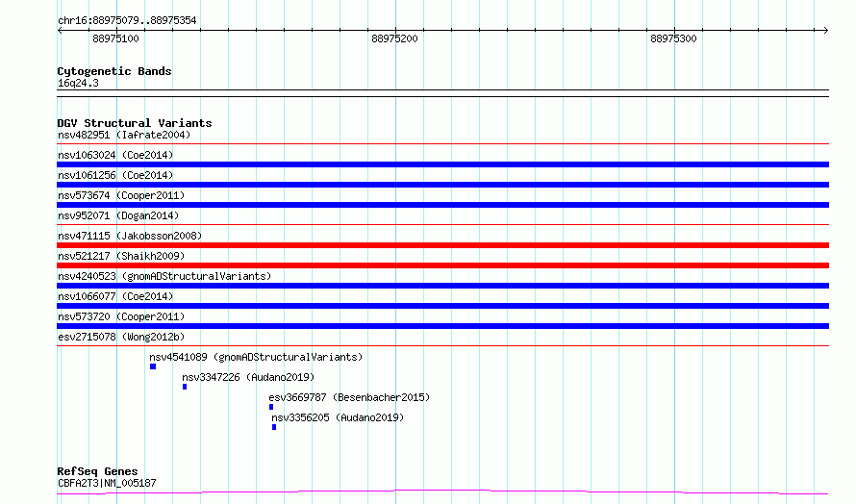
Task: Select the nsv1063024 (Coe2014) blue bar
Action: pos(442,164)
